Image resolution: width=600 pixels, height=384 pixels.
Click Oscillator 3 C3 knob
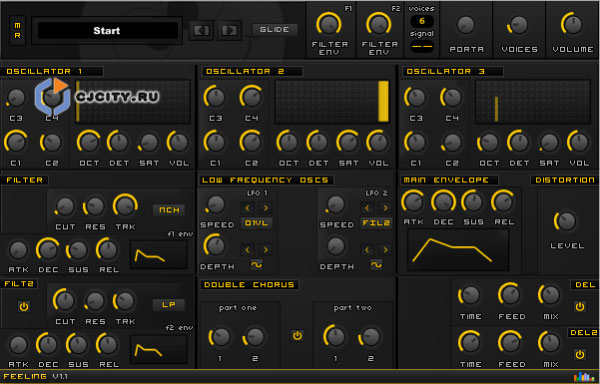415,97
